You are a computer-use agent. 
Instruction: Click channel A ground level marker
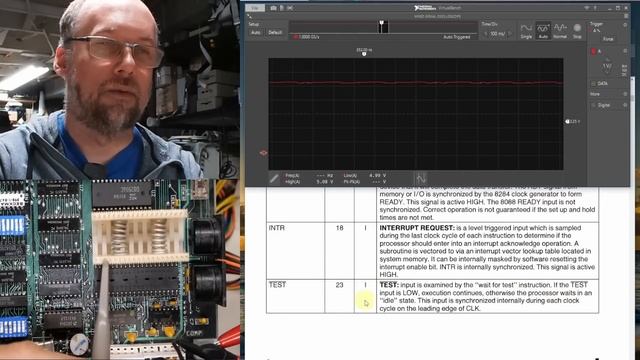pyautogui.click(x=264, y=153)
